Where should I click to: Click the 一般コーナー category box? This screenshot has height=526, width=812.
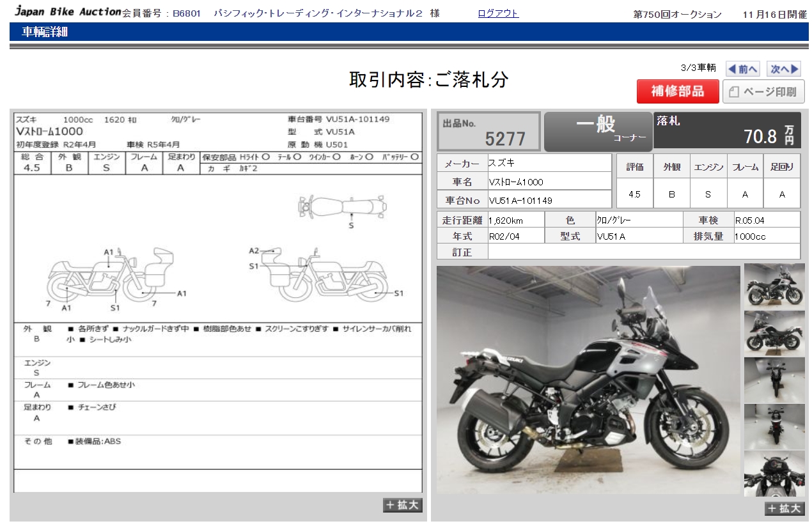click(x=597, y=130)
